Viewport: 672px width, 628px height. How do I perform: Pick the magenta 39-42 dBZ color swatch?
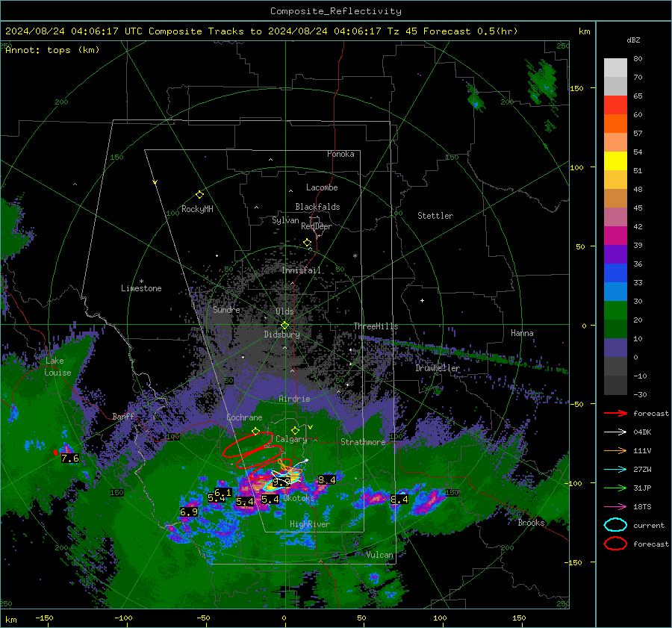[615, 236]
